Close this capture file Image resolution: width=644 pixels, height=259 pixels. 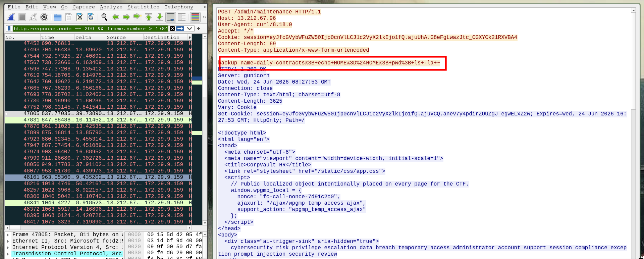point(80,17)
